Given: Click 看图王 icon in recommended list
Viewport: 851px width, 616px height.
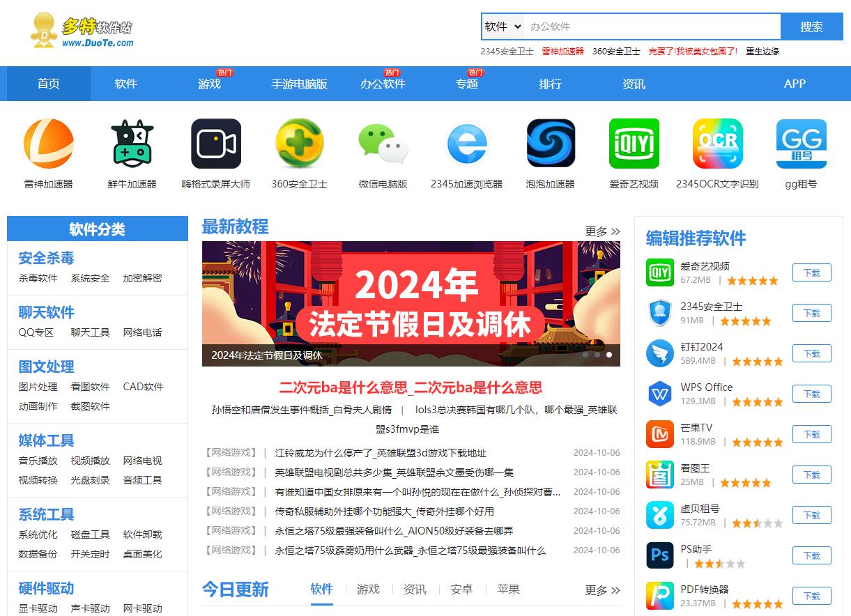Looking at the screenshot, I should 659,475.
